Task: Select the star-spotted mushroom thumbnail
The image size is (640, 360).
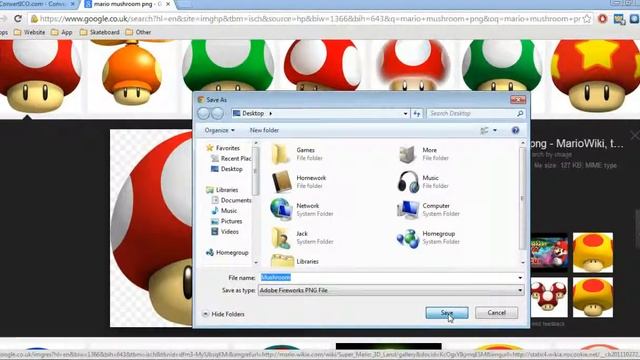Action: 595,76
